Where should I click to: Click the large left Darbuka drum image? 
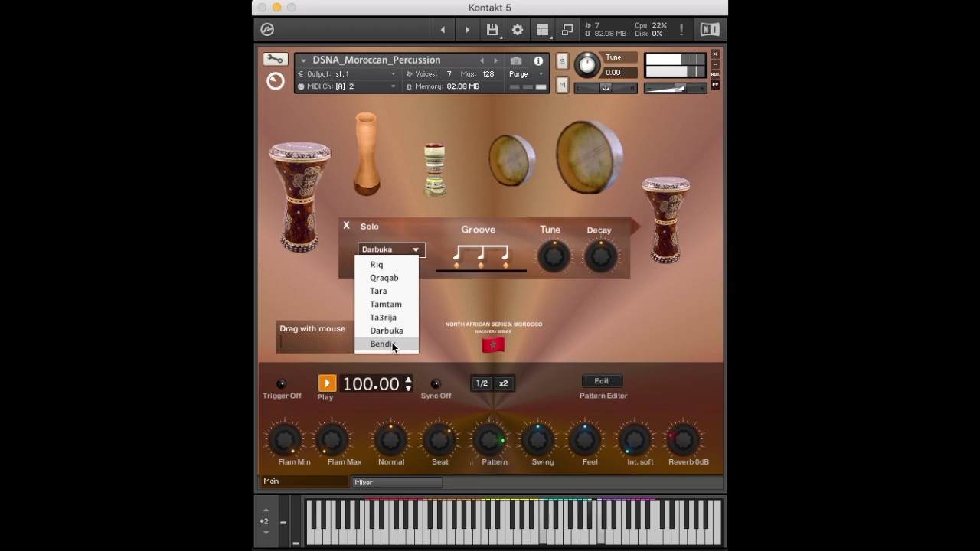[x=299, y=197]
